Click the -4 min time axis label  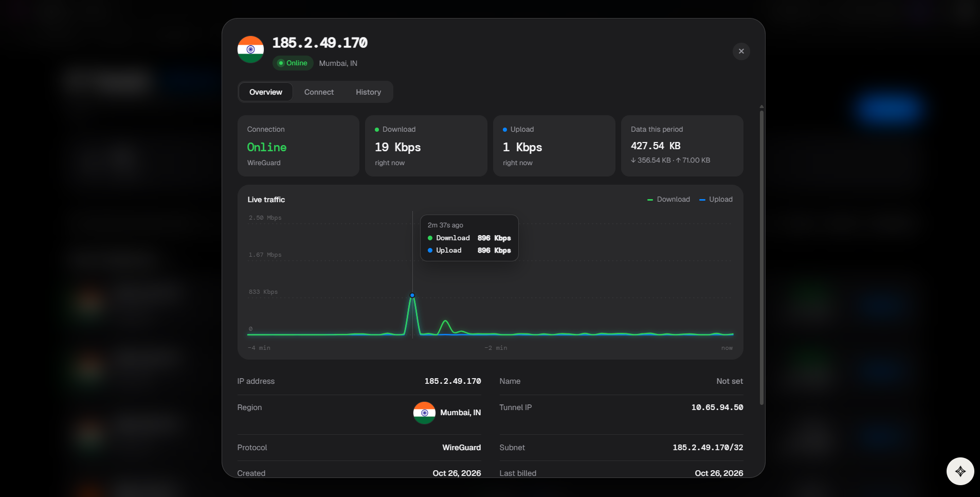click(x=259, y=348)
